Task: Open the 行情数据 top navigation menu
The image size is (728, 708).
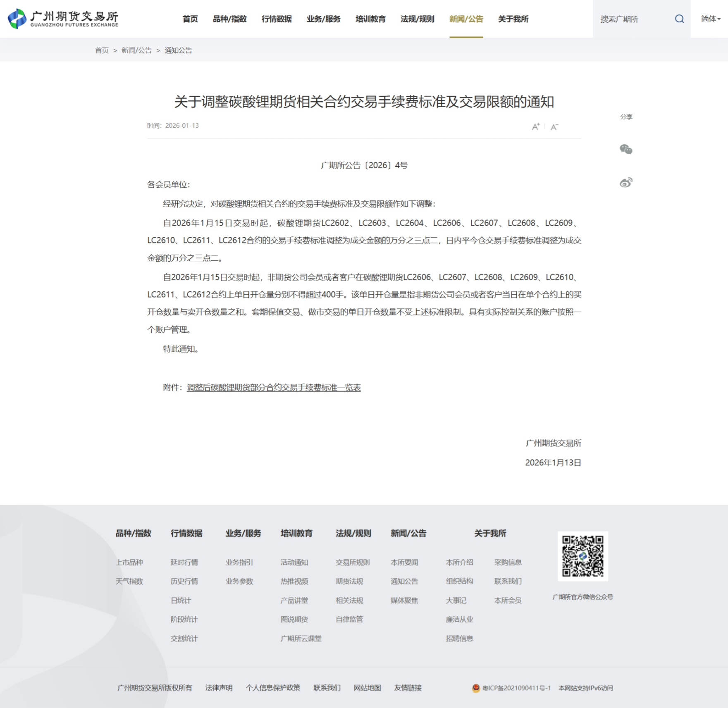Action: [x=277, y=19]
